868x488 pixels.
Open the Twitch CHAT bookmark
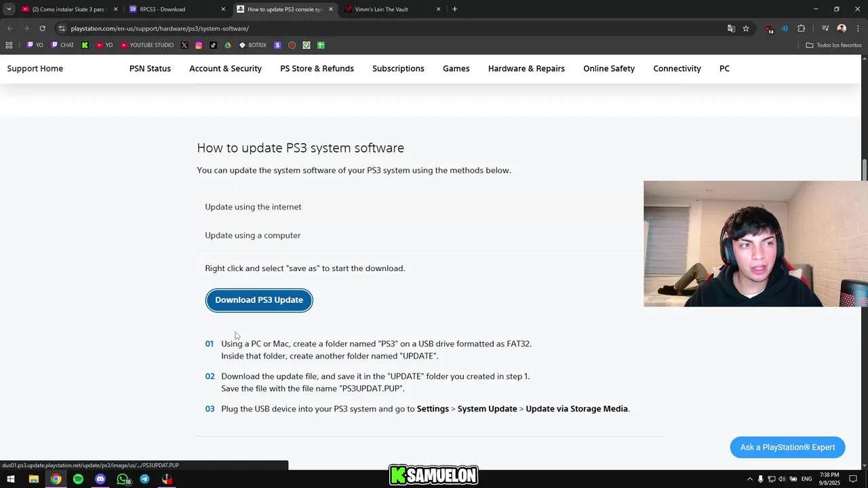62,45
